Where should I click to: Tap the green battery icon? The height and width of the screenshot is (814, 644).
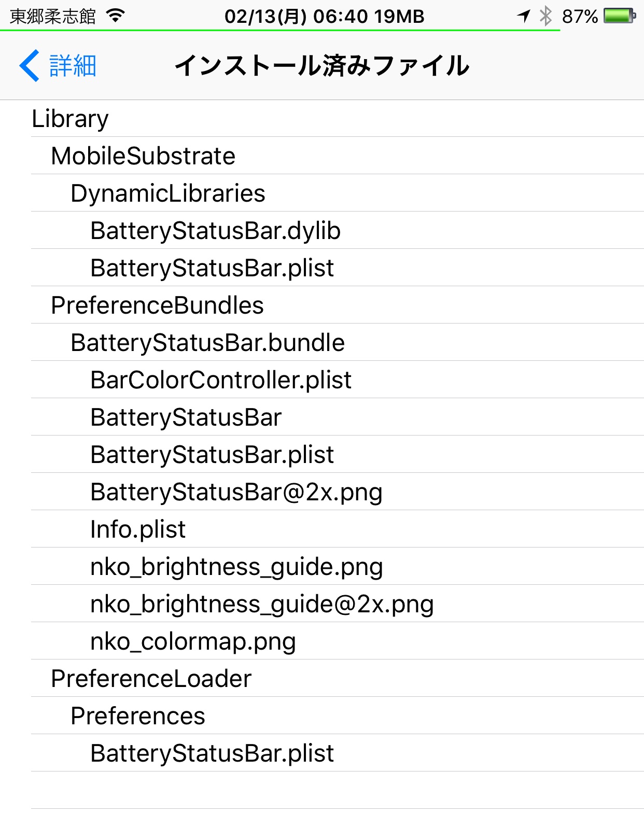pos(620,16)
